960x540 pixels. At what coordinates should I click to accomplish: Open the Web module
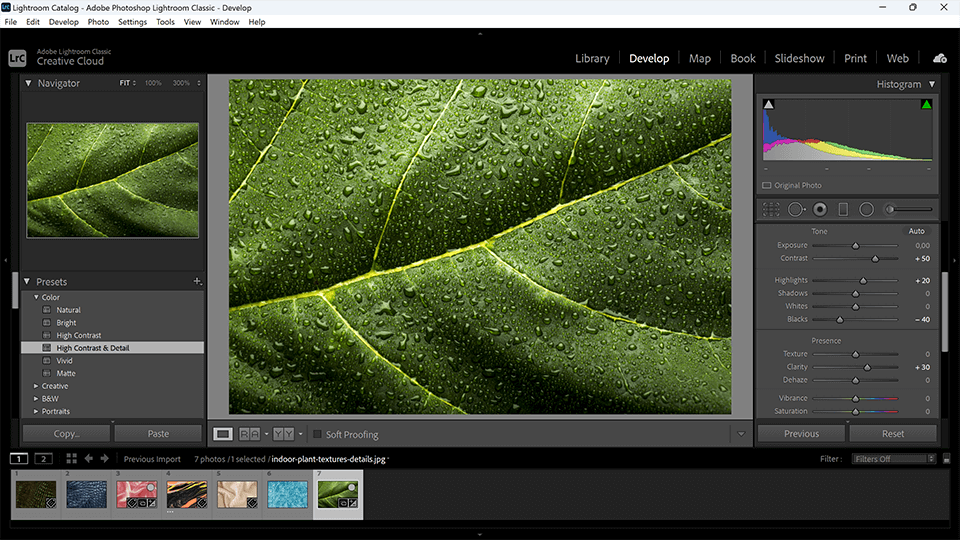pos(898,58)
